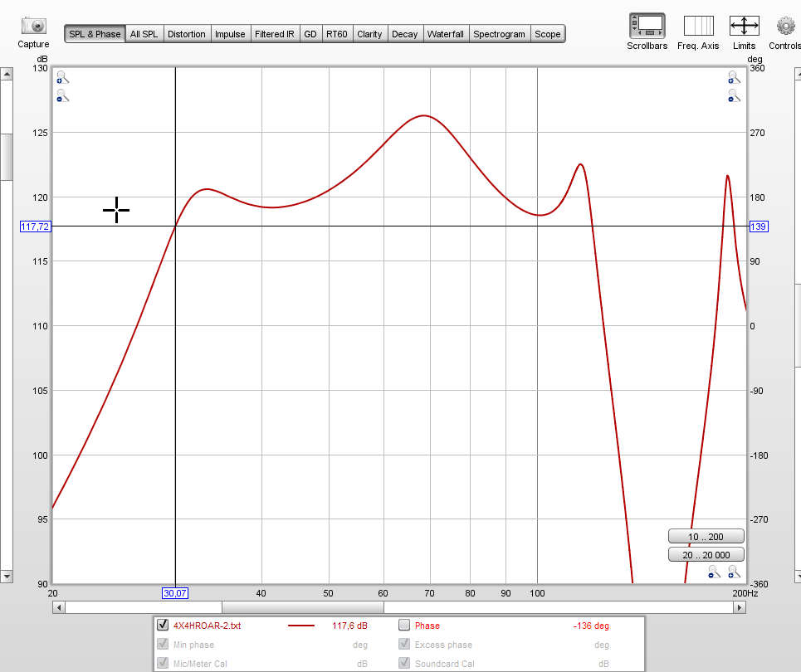This screenshot has height=672, width=801.
Task: Open the Controls gear icon
Action: [x=786, y=26]
